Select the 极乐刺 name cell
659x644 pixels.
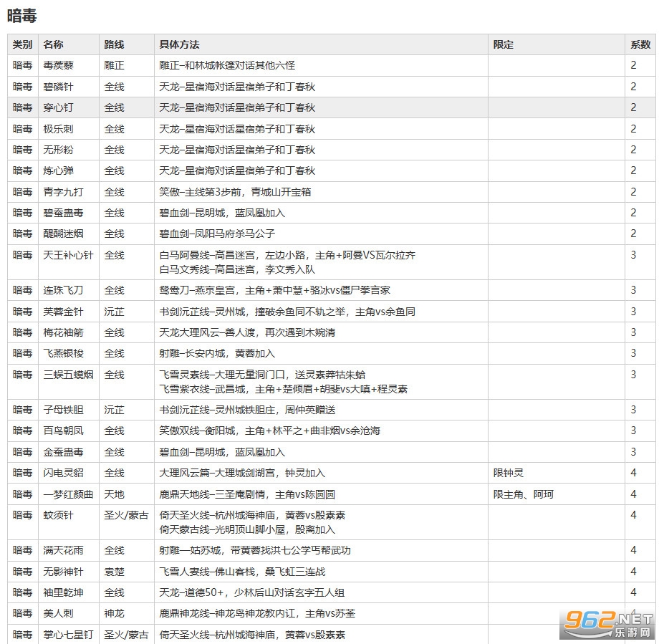tap(69, 129)
